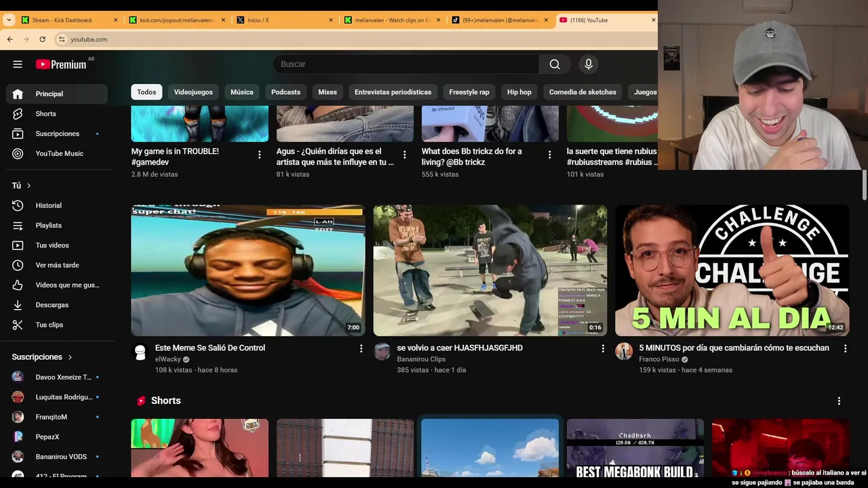
Task: Filter by Entrevistas periodísticas chip
Action: point(393,92)
